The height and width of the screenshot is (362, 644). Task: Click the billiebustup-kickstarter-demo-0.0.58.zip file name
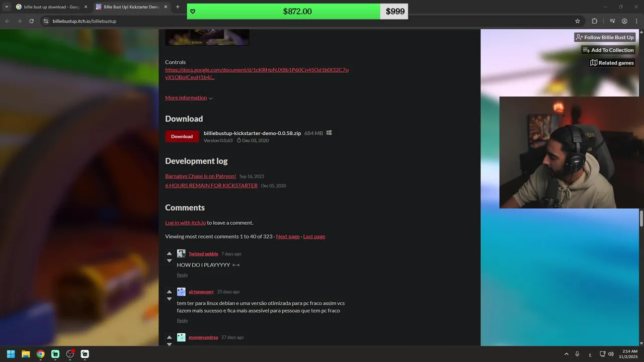point(252,133)
